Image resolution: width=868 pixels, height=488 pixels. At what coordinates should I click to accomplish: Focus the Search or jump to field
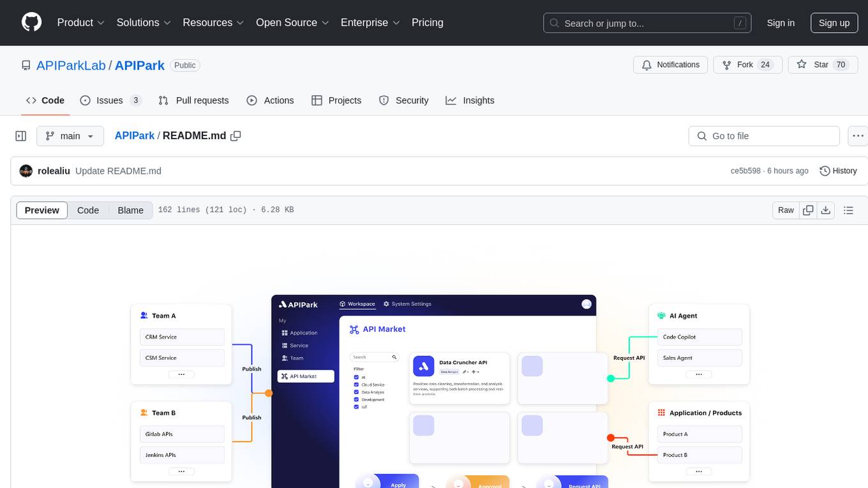(x=648, y=23)
